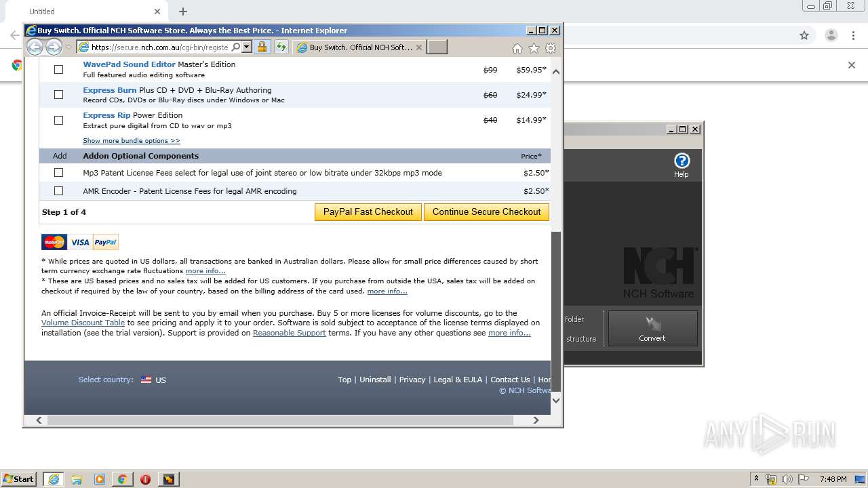Open more info about sales tax

(x=387, y=291)
